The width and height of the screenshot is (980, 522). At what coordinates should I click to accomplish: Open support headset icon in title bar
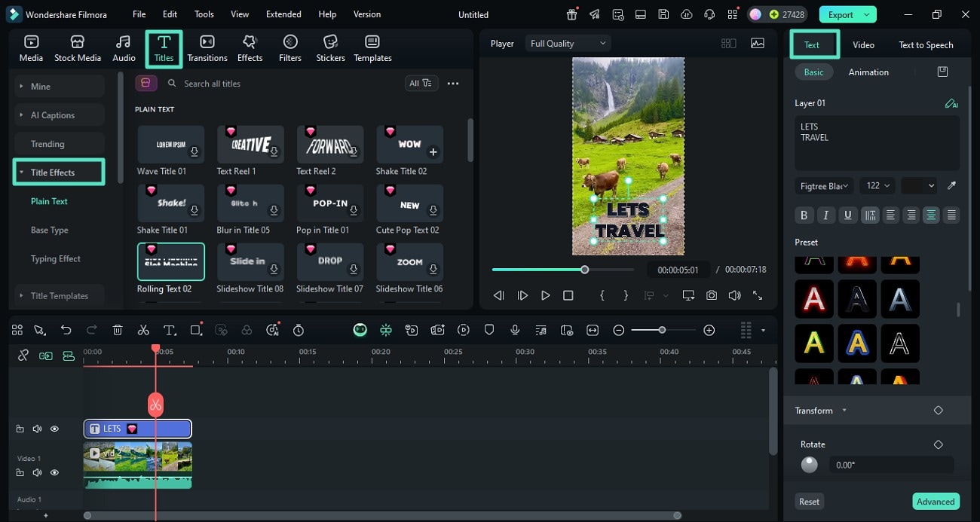click(709, 14)
